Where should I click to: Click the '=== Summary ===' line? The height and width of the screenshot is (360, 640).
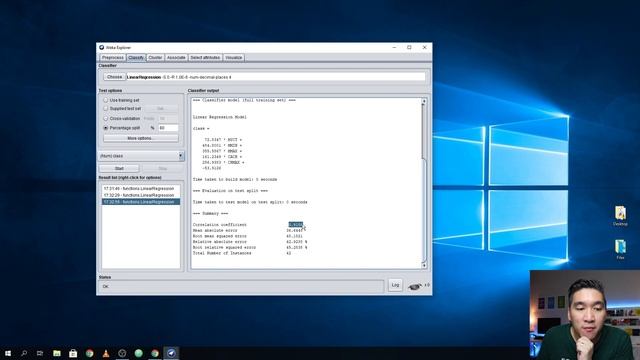pos(210,213)
